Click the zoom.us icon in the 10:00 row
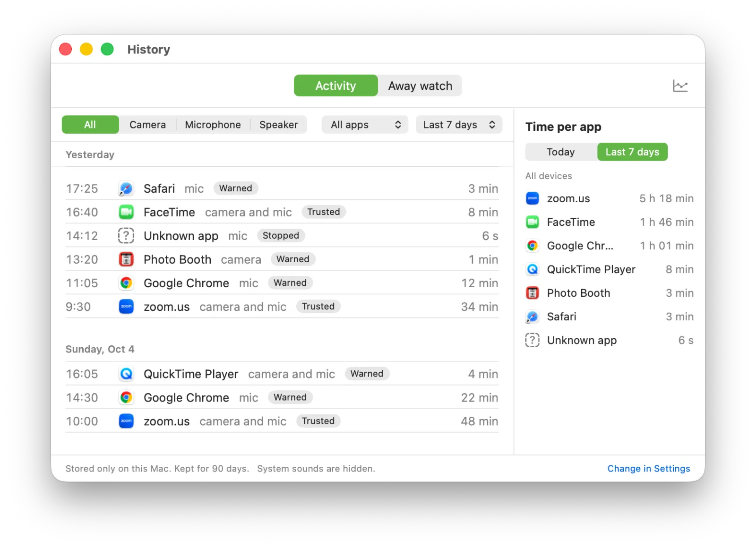Image resolution: width=756 pixels, height=549 pixels. 126,421
